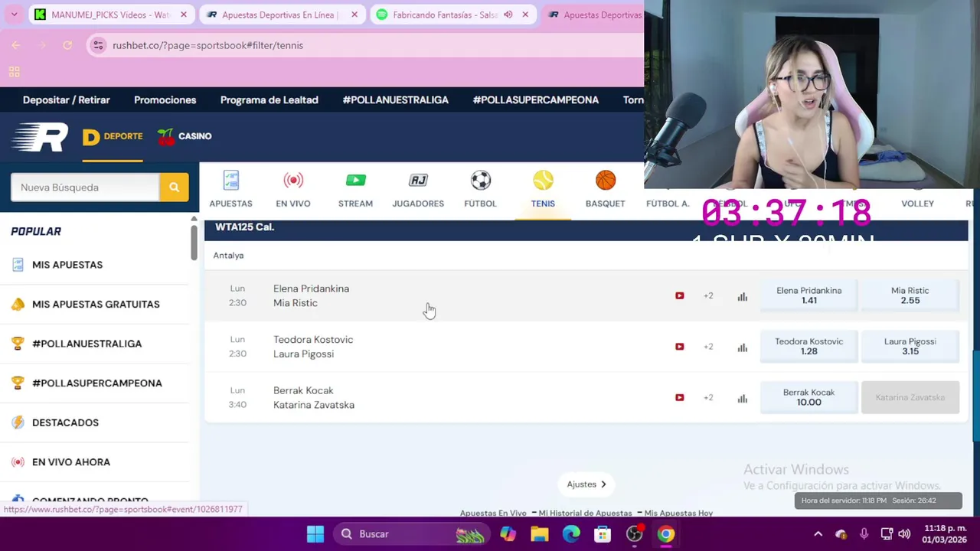Reload the page in Chrome
Image resolution: width=980 pixels, height=551 pixels.
(x=67, y=45)
